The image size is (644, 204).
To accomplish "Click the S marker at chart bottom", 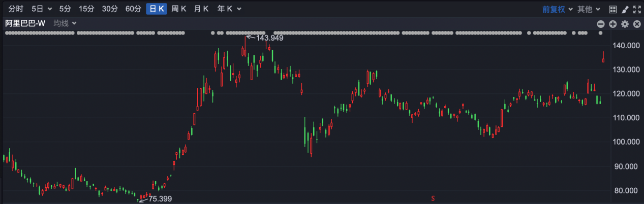I will pos(433,198).
